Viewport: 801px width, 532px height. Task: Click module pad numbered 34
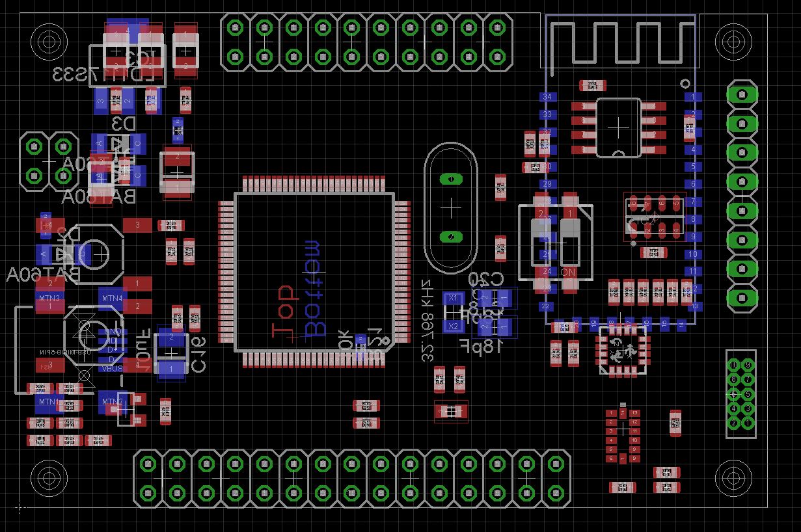pyautogui.click(x=548, y=97)
